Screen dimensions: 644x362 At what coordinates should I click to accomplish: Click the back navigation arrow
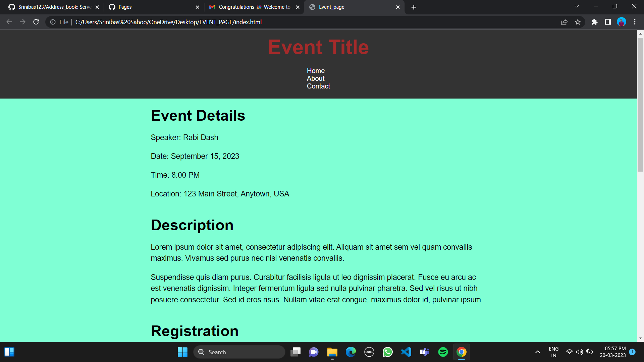click(x=9, y=22)
